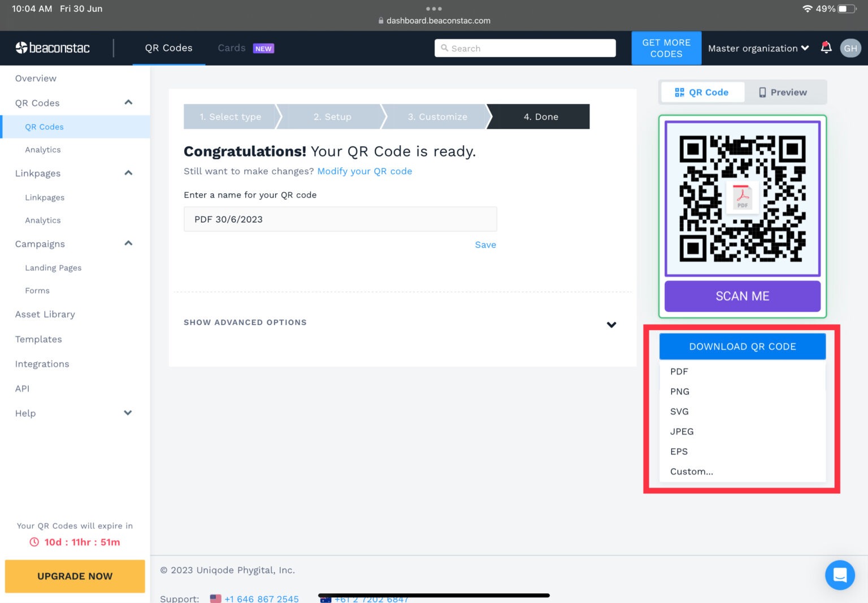Choose SVG download format
The width and height of the screenshot is (868, 603).
[679, 411]
